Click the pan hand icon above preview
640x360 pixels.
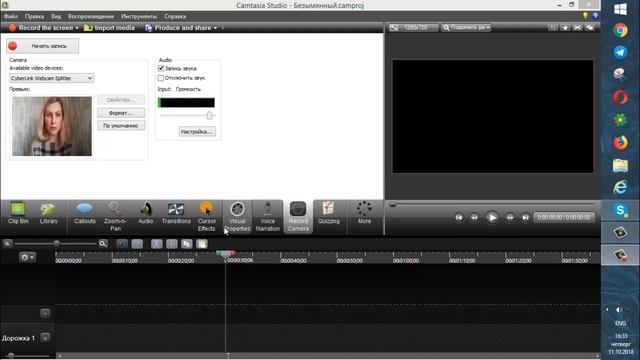565,27
